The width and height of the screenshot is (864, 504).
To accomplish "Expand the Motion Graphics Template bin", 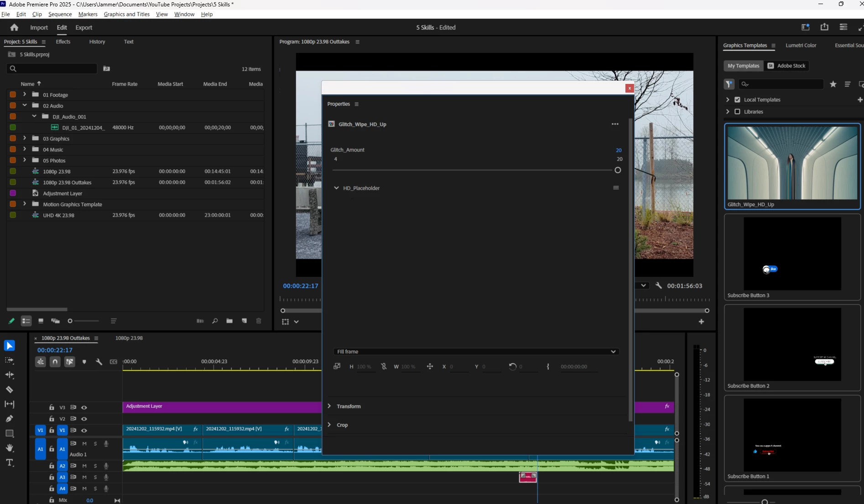I will click(25, 204).
